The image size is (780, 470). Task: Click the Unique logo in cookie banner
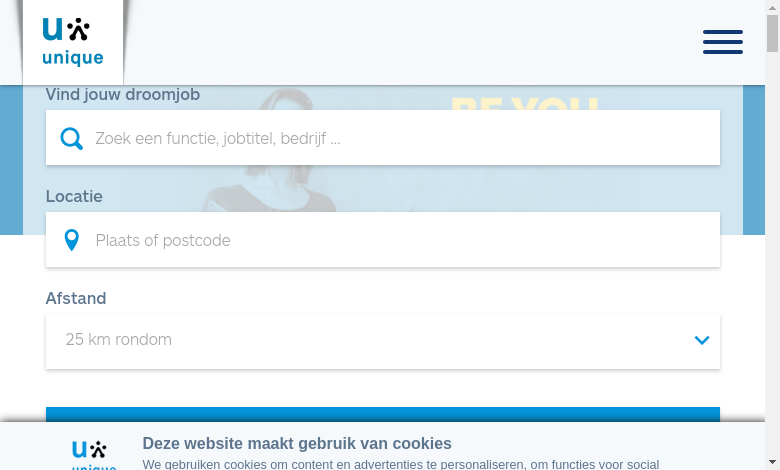(x=94, y=455)
